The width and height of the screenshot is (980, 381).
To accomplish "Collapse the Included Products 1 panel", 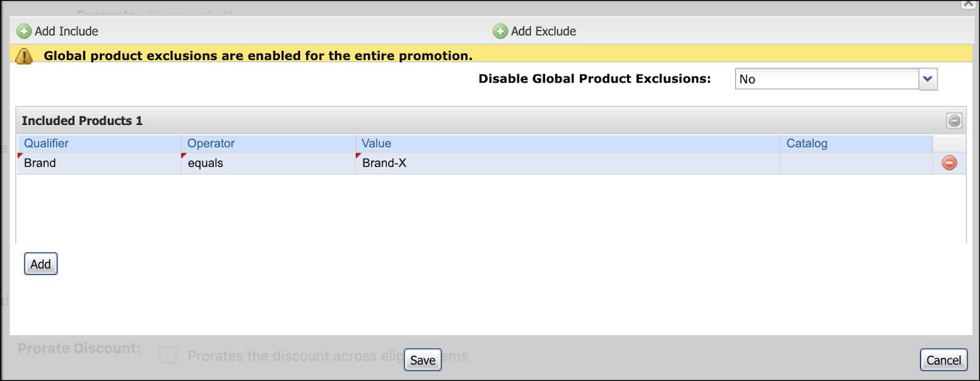I will [x=954, y=120].
